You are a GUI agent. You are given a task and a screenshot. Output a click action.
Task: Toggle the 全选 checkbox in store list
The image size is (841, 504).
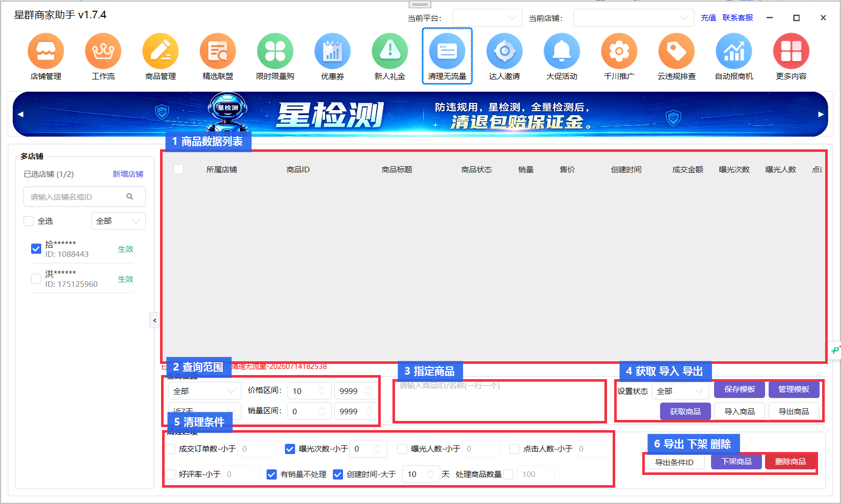(x=29, y=221)
